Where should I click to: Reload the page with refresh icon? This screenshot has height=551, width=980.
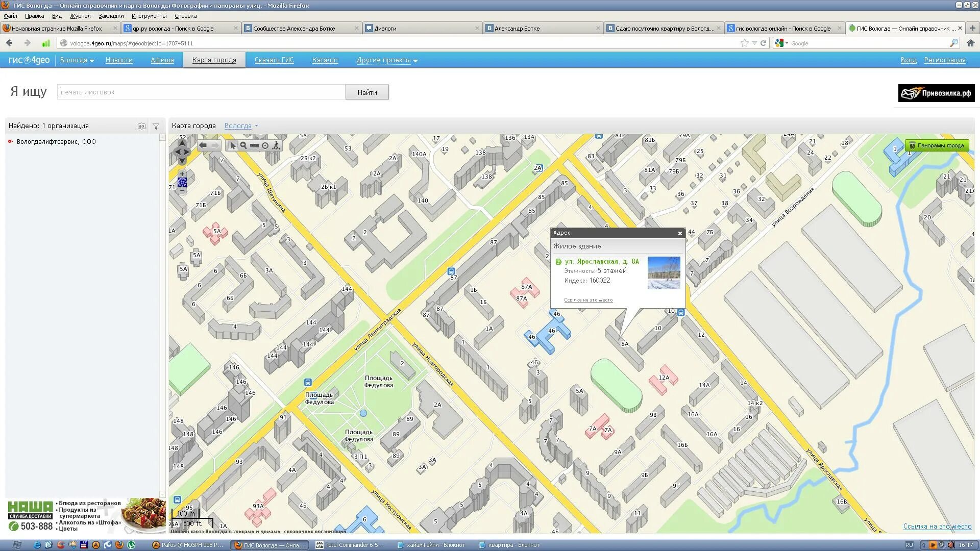pos(764,43)
